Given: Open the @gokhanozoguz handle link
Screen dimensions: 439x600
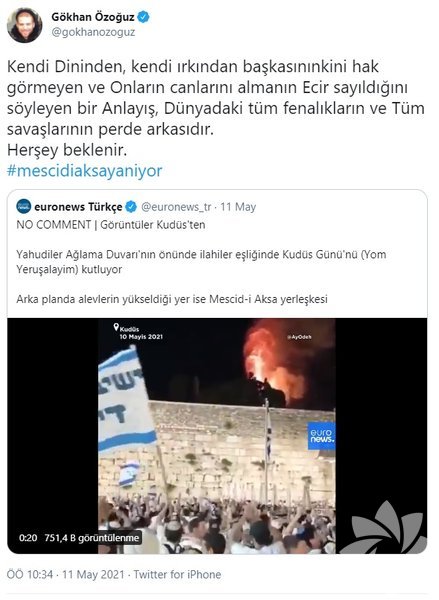Looking at the screenshot, I should pos(93,32).
